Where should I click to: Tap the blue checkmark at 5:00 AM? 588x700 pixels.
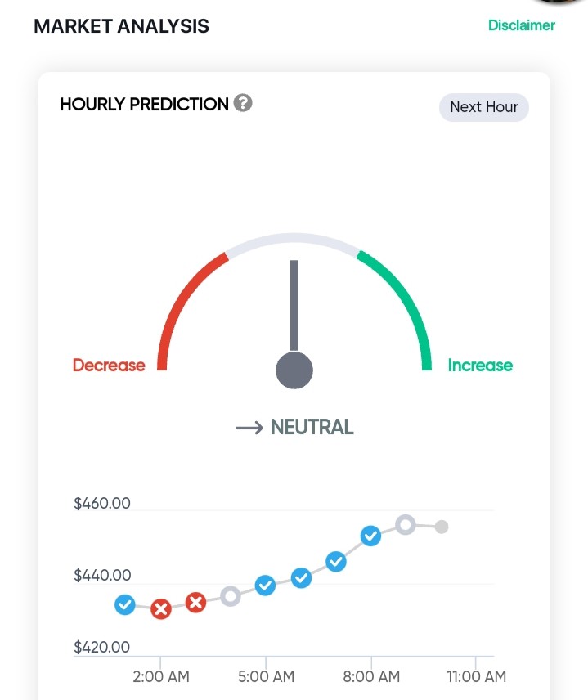coord(265,585)
